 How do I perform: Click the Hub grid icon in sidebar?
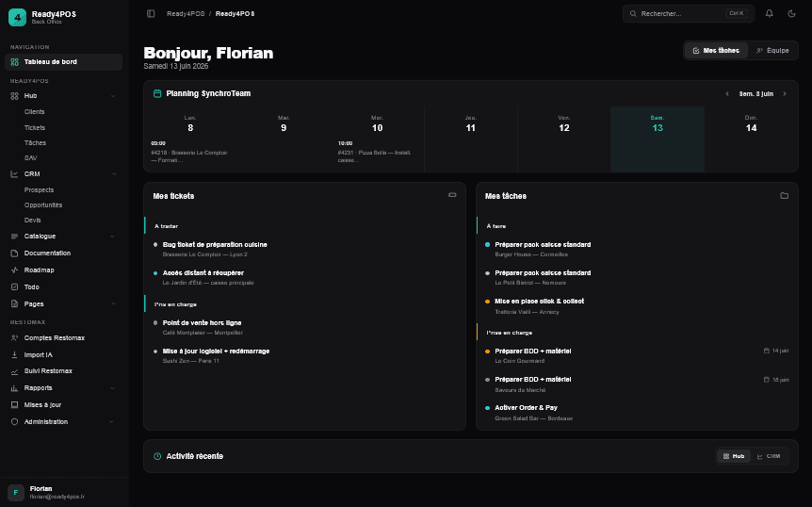[14, 96]
